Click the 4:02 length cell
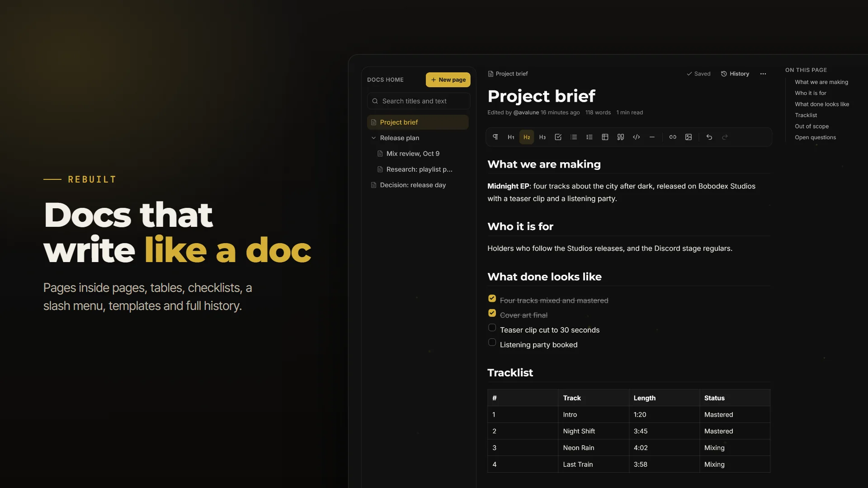This screenshot has height=488, width=868. click(664, 448)
